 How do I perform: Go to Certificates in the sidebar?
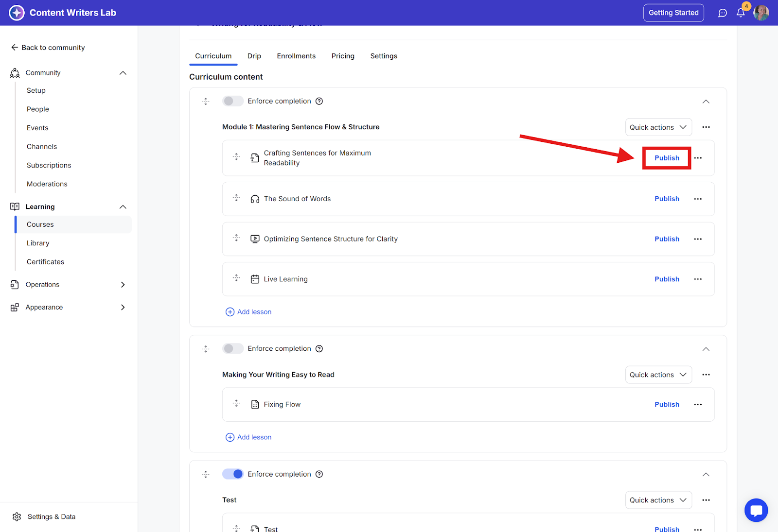45,262
